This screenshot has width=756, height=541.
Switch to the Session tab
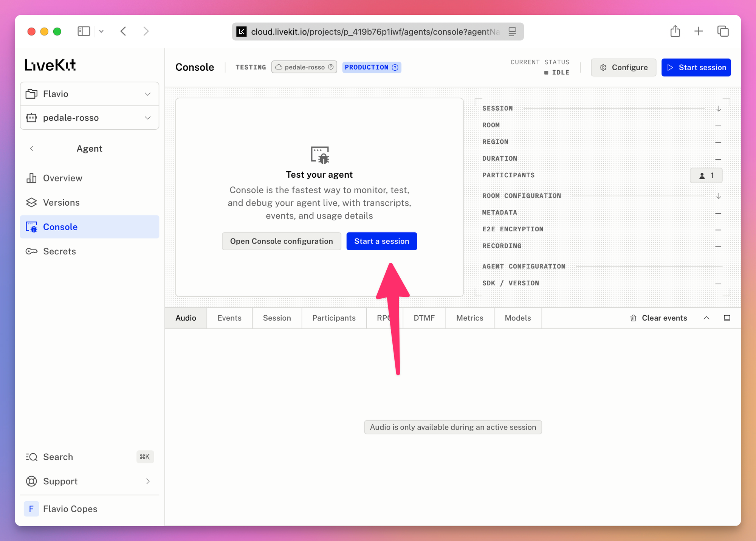point(277,318)
